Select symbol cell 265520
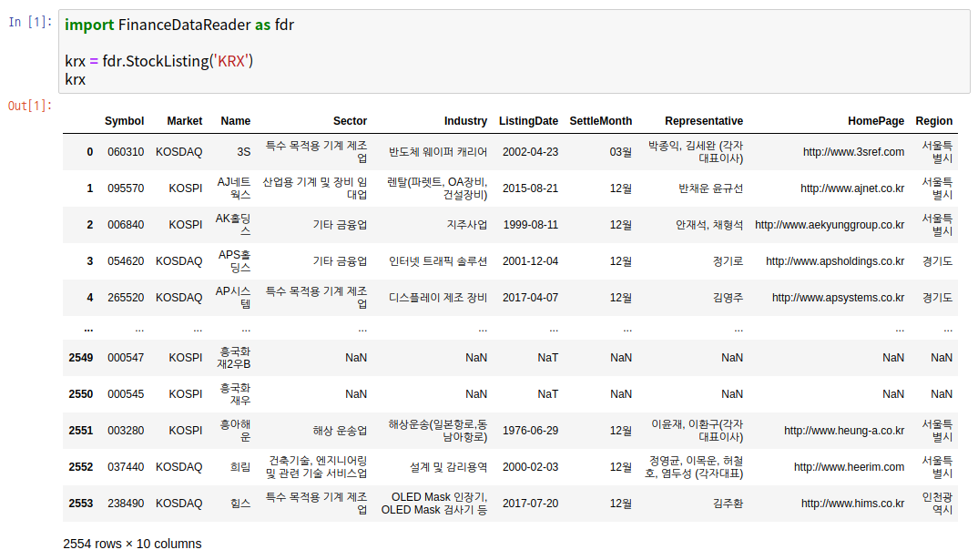Viewport: 978px width, 560px height. coord(126,298)
